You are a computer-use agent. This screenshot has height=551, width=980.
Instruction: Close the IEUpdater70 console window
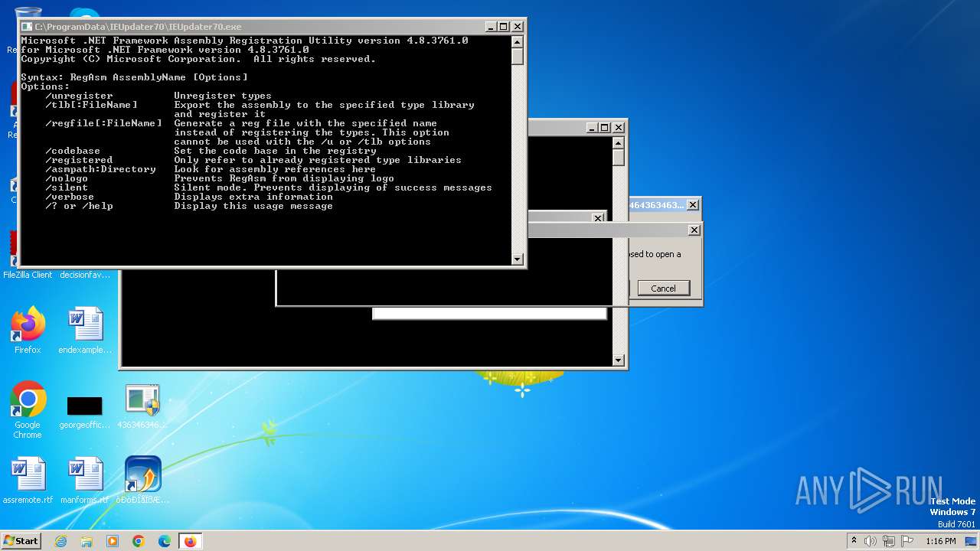pyautogui.click(x=517, y=27)
